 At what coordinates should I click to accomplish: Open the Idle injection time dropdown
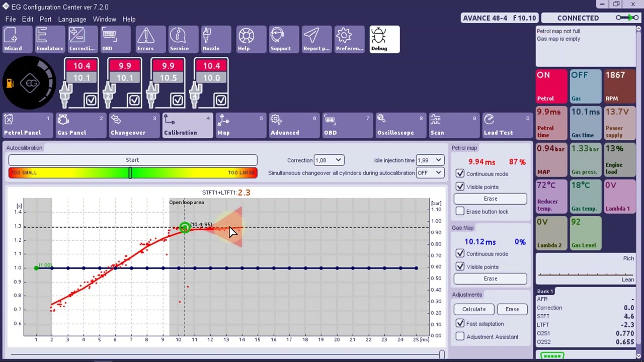(x=430, y=160)
